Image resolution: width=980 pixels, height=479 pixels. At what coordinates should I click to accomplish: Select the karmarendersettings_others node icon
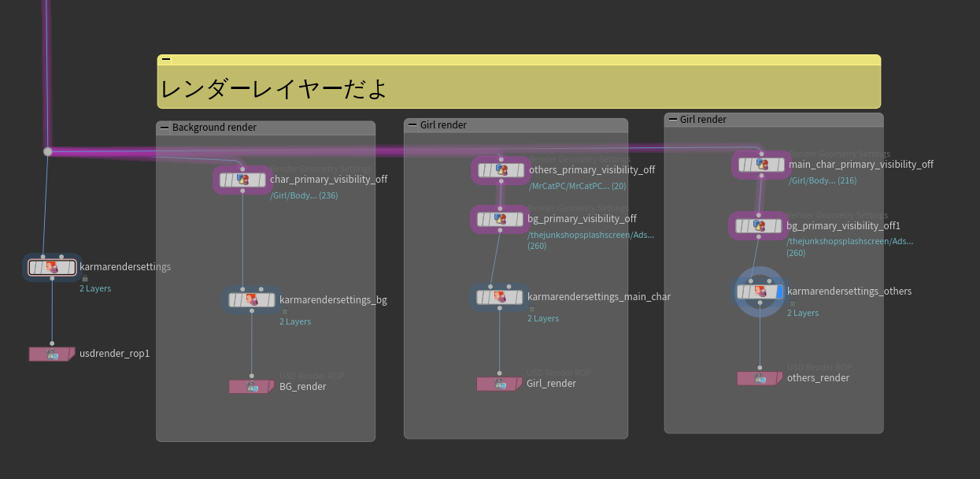pos(760,291)
